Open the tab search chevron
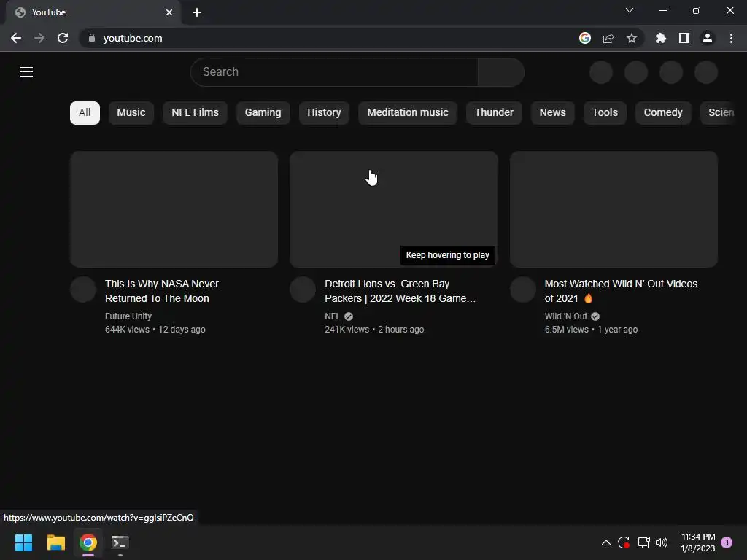Viewport: 747px width, 560px height. (630, 10)
